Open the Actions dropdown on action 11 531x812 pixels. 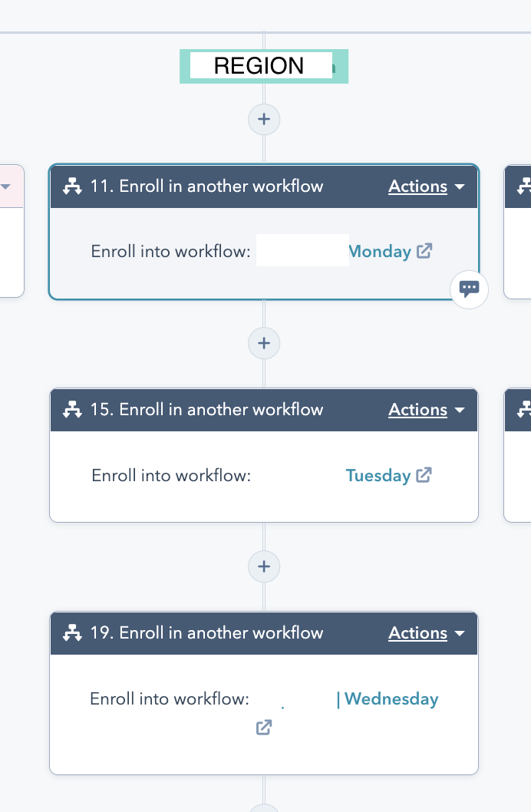point(427,186)
